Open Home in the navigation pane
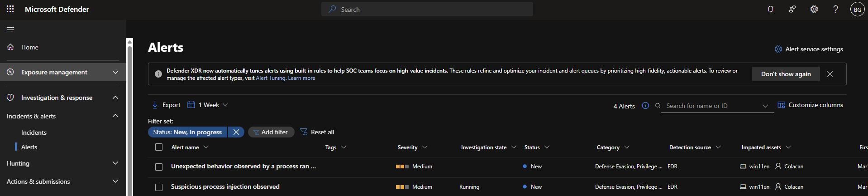 [x=29, y=47]
